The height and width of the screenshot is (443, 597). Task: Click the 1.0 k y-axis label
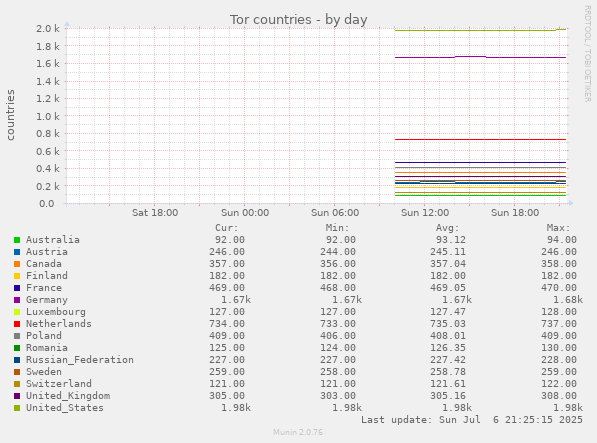tap(48, 116)
